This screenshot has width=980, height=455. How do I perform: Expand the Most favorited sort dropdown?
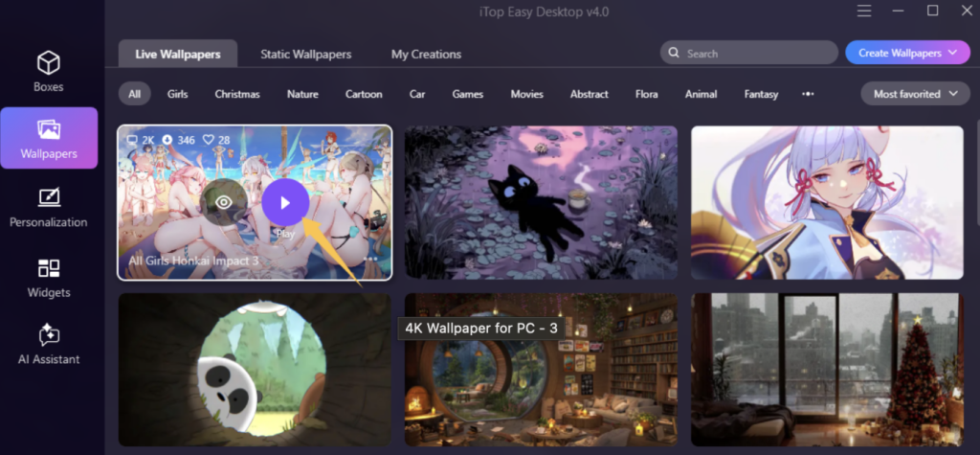[914, 94]
